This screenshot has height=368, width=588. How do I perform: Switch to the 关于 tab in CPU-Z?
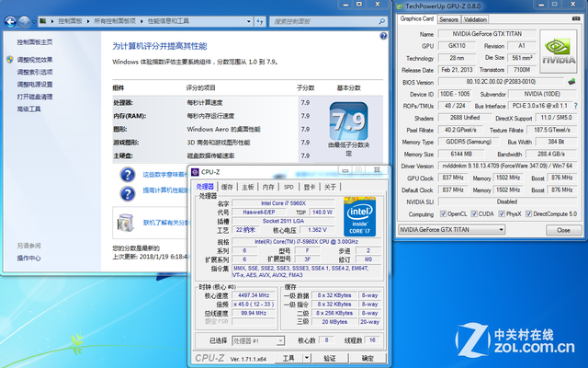pos(330,187)
